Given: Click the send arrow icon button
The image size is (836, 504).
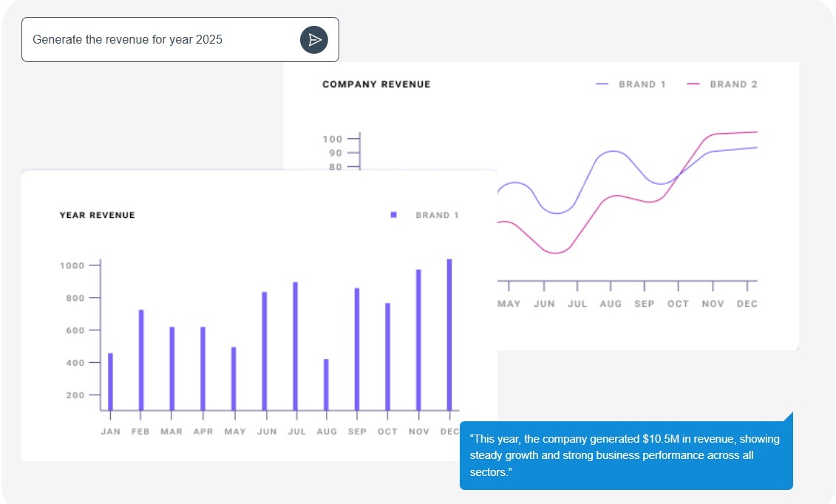Looking at the screenshot, I should 313,40.
